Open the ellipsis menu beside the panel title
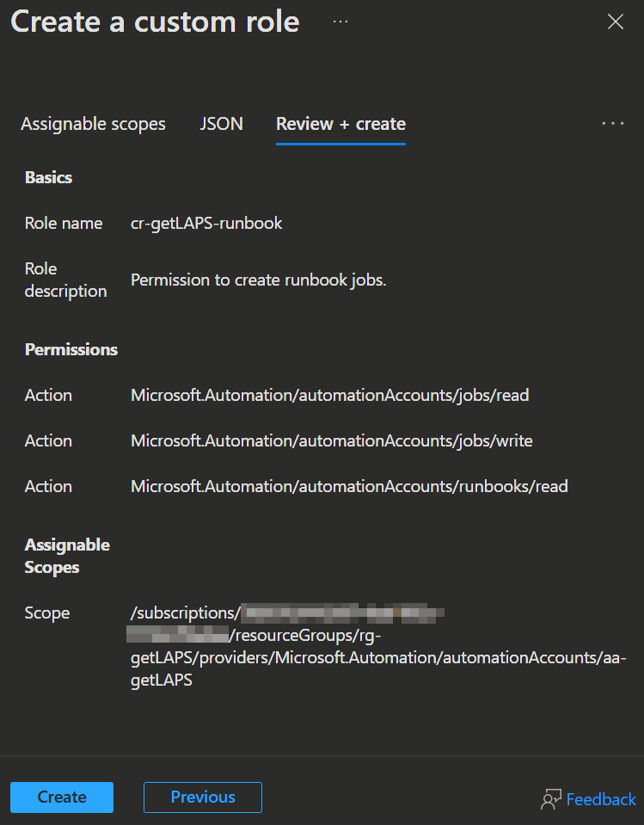This screenshot has height=825, width=644. point(340,22)
